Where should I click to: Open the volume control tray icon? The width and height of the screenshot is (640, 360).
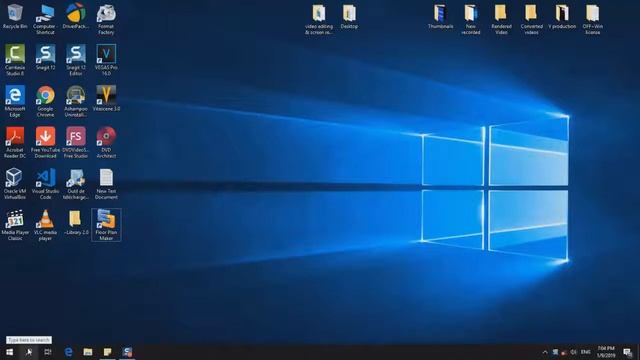tap(573, 352)
